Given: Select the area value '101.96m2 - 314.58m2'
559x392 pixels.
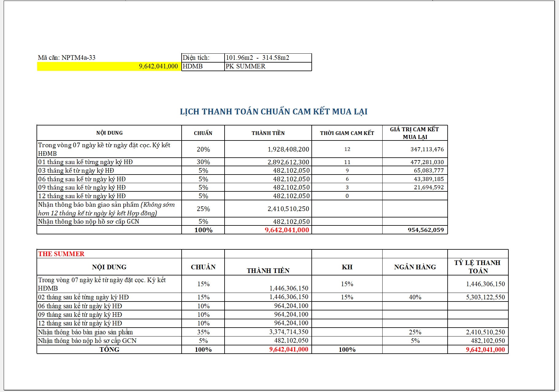Looking at the screenshot, I should pyautogui.click(x=257, y=58).
